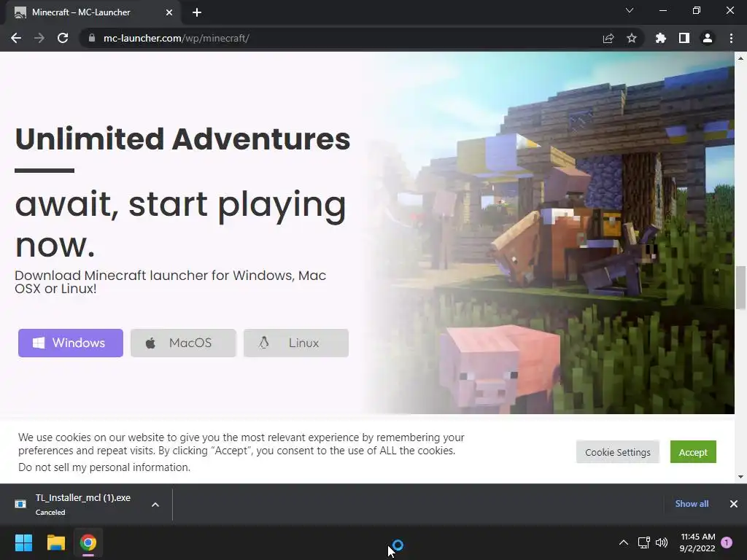Open the tab search chevron
The image size is (747, 560).
[630, 10]
